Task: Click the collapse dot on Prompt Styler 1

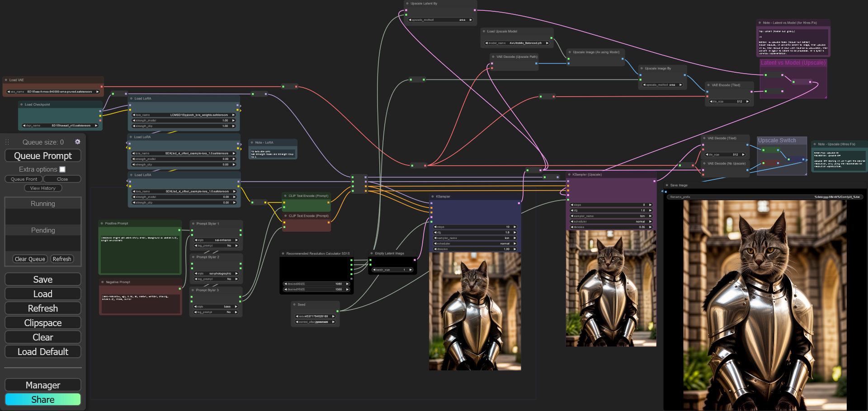Action: [193, 224]
